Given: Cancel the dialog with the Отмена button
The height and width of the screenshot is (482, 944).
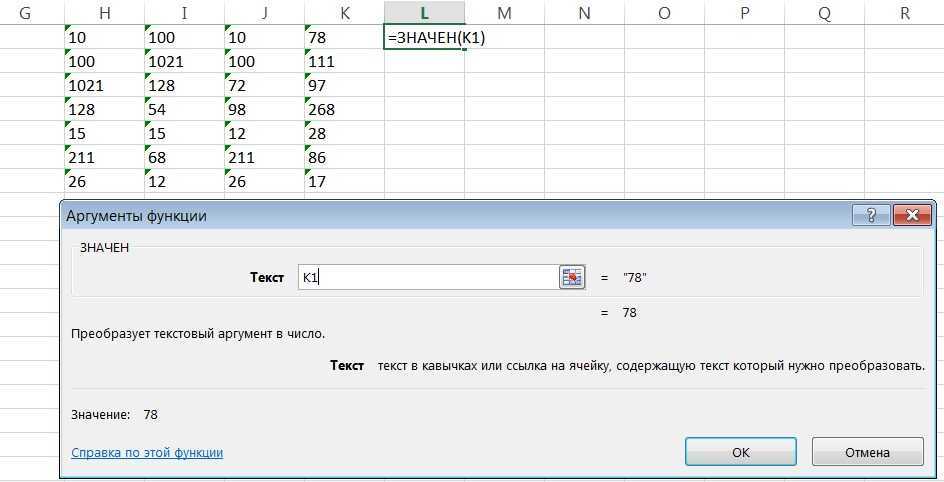Looking at the screenshot, I should click(868, 452).
